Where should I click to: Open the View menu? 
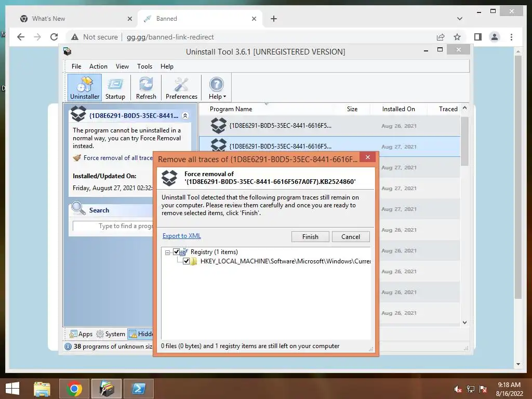(122, 66)
